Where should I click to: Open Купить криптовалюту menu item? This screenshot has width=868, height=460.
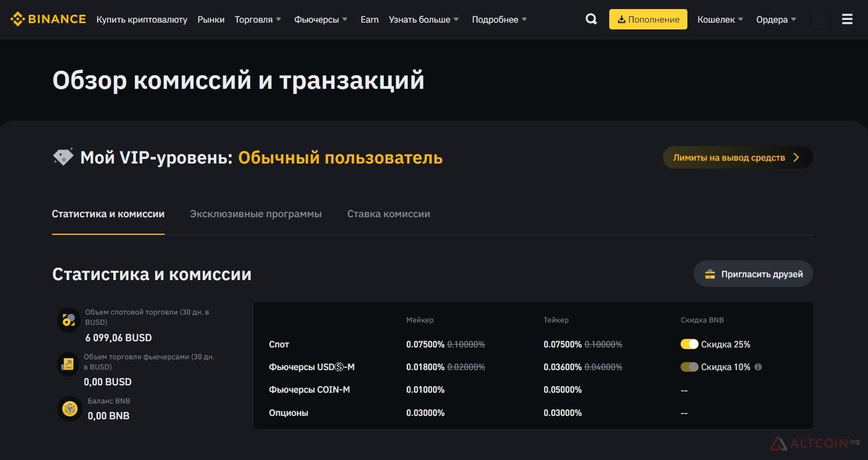(x=142, y=19)
